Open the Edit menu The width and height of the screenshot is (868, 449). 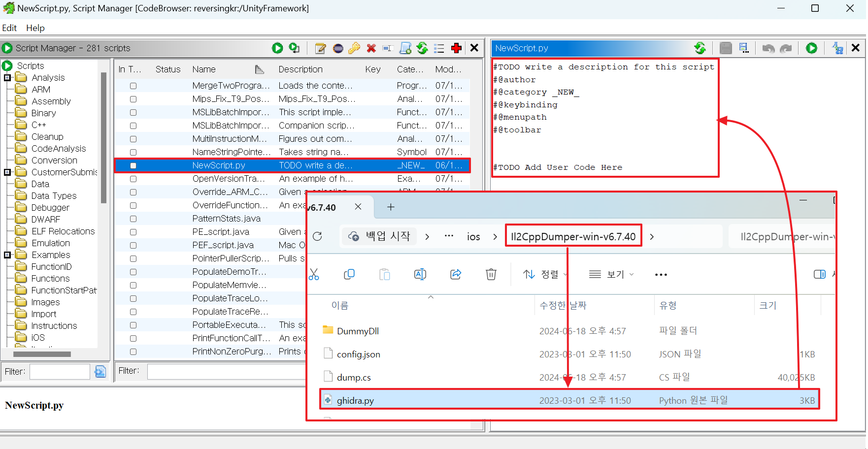(9, 28)
